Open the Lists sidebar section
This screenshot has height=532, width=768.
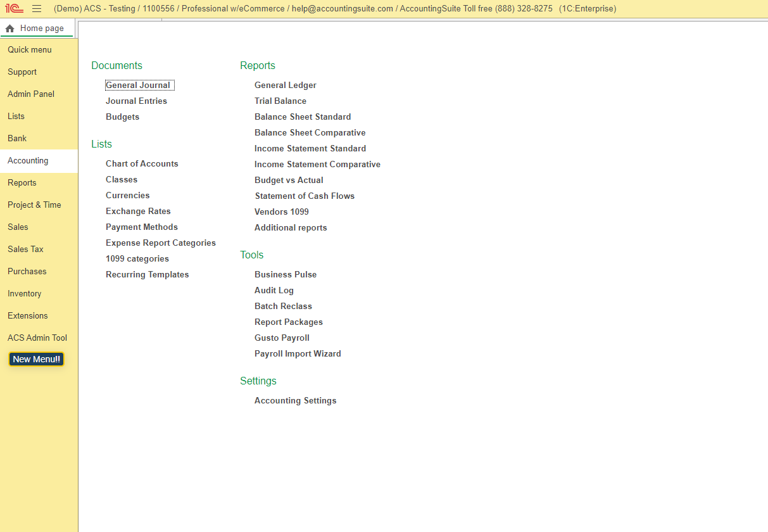39,117
